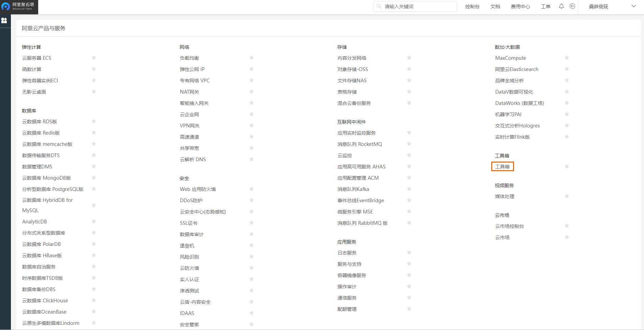Expand the user account dropdown arrow
644x330 pixels.
(634, 6)
